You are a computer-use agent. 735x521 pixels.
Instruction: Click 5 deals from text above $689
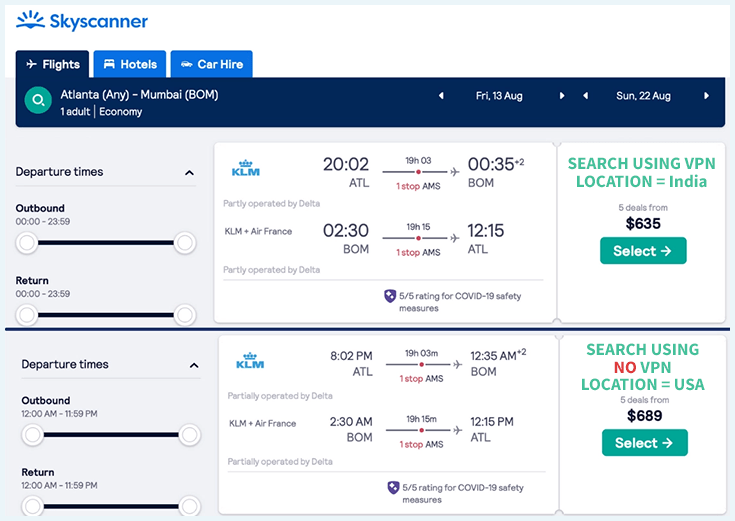point(645,400)
